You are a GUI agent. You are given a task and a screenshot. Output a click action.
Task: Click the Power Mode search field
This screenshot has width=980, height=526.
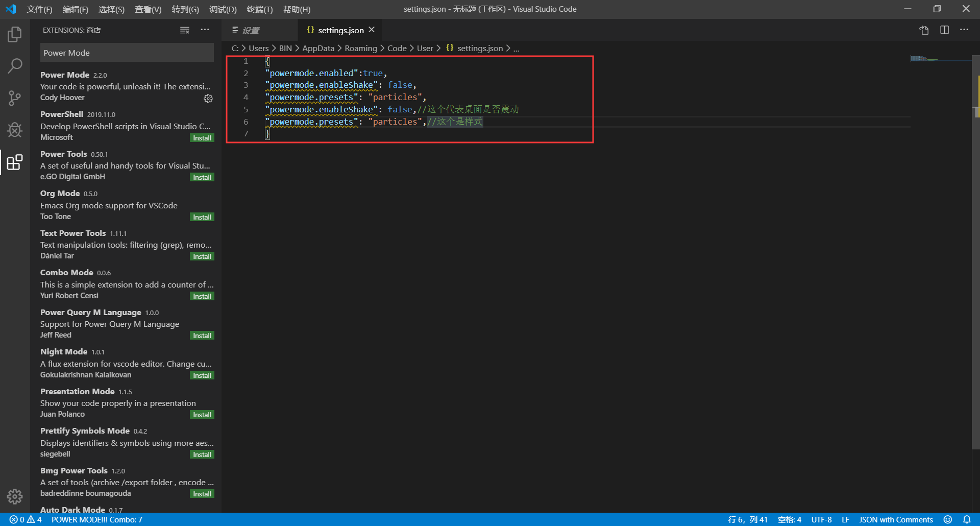coord(127,52)
